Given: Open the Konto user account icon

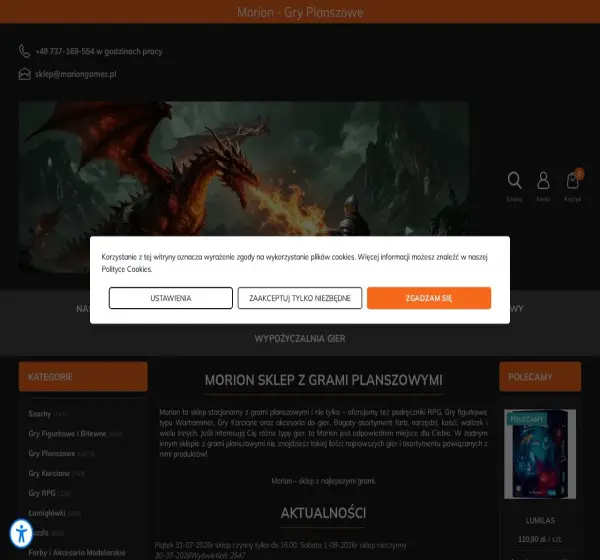Looking at the screenshot, I should pos(543,180).
